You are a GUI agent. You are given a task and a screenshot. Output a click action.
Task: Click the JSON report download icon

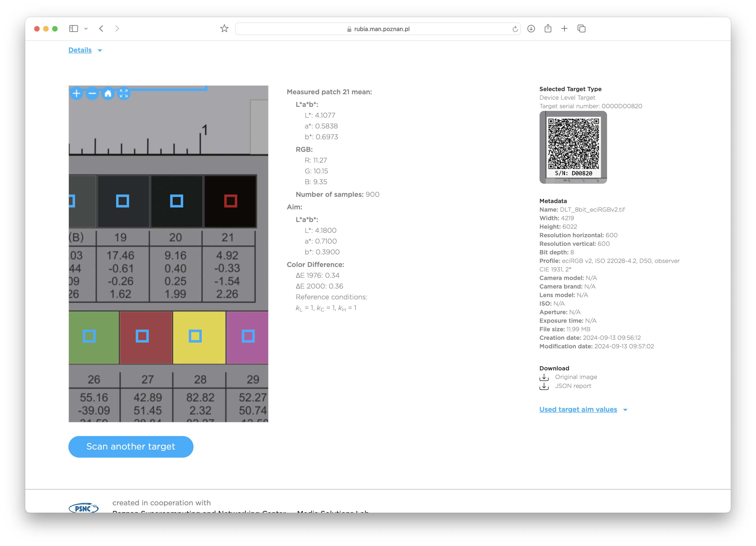(x=544, y=386)
